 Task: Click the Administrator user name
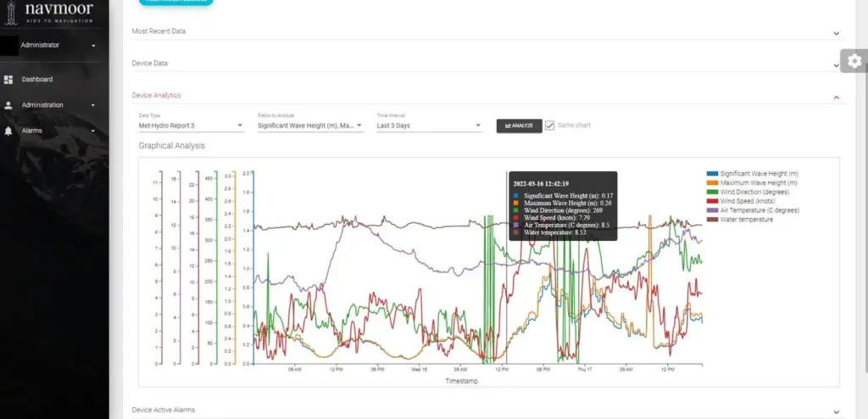(40, 45)
